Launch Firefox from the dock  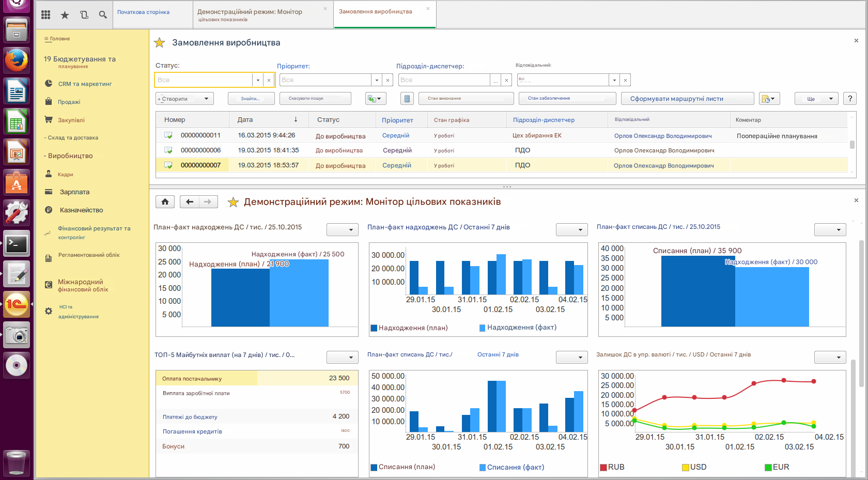click(x=17, y=60)
